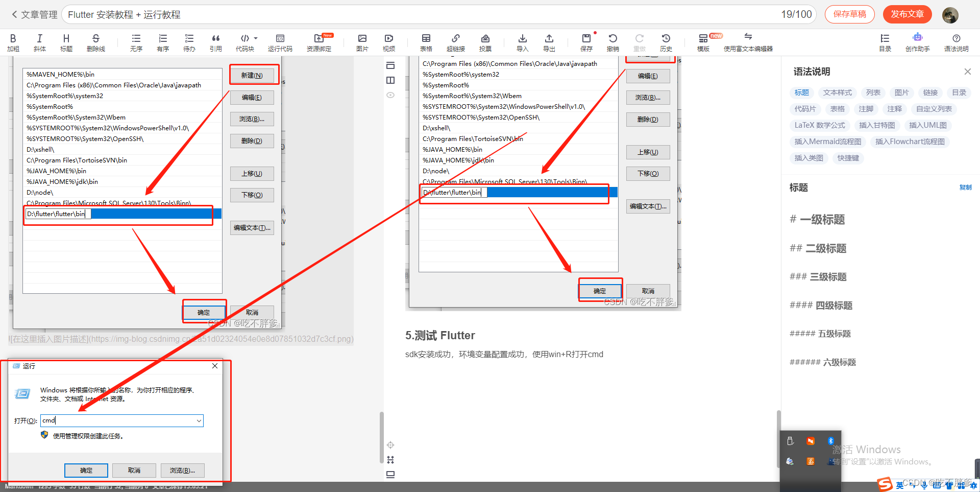Click the single-pane layout icon in middle bar
This screenshot has height=492, width=980.
coord(390,65)
